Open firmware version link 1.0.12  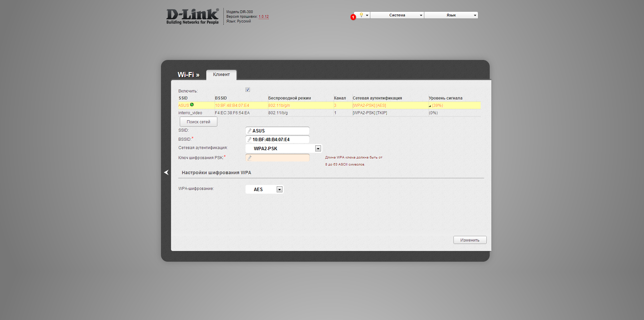tap(264, 17)
